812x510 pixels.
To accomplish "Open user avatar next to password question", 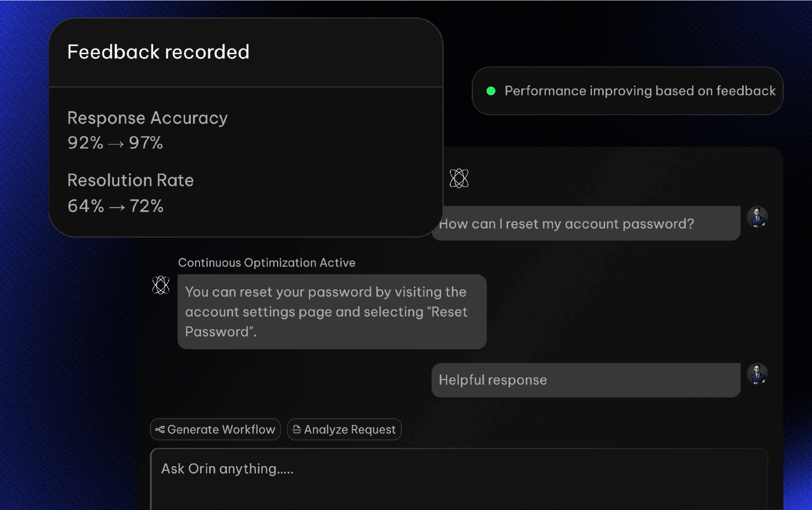I will 757,217.
